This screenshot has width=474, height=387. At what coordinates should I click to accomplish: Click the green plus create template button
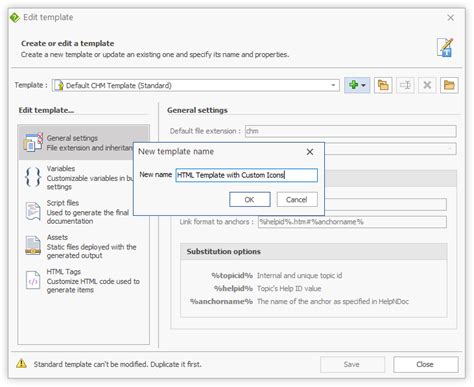353,85
